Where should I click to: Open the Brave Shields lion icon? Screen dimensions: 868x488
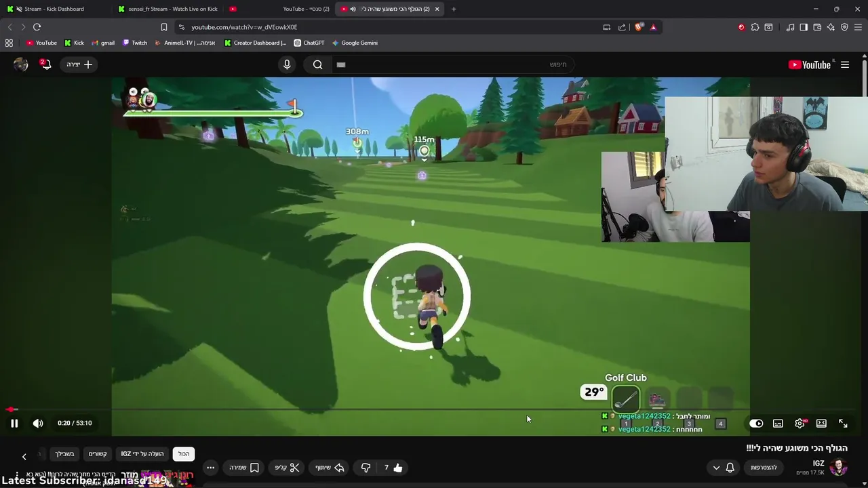[638, 27]
